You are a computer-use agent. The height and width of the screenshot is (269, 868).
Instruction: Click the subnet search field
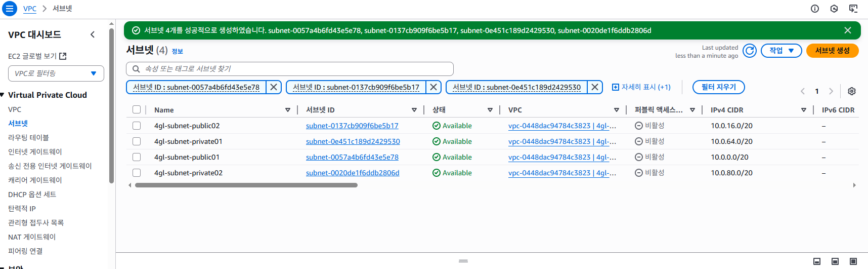289,69
